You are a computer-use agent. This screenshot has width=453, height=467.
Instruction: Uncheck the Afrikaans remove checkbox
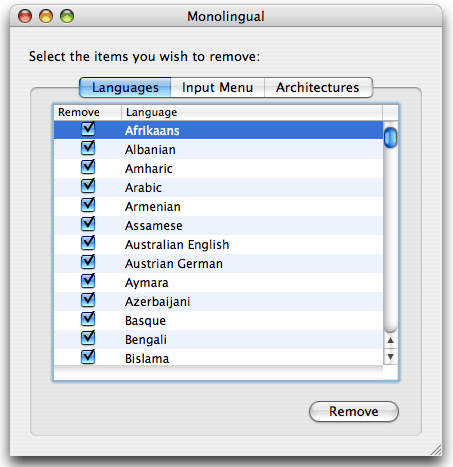pyautogui.click(x=88, y=129)
